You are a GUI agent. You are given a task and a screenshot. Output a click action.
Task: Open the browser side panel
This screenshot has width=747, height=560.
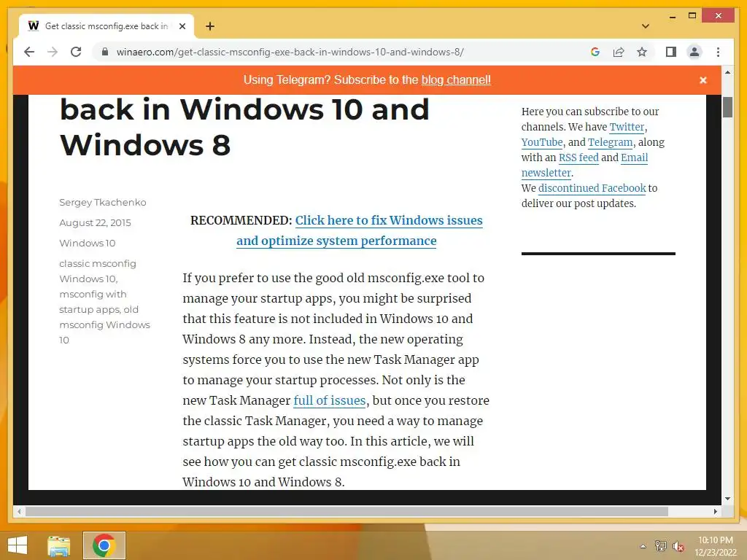click(671, 52)
